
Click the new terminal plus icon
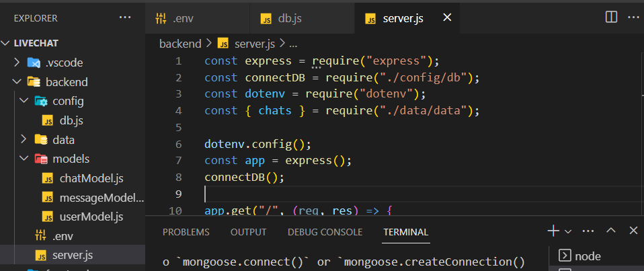[553, 231]
